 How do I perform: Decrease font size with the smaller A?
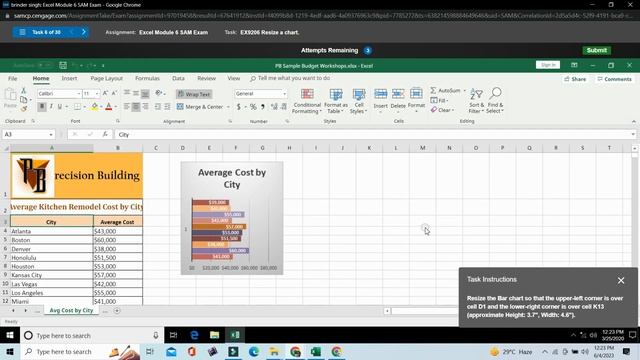click(x=114, y=93)
